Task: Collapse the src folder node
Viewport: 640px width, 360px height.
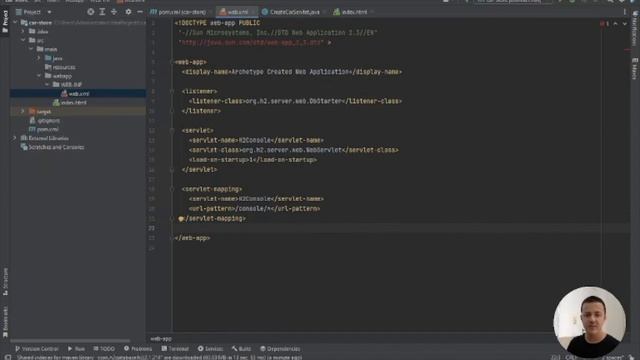Action: coord(23,40)
